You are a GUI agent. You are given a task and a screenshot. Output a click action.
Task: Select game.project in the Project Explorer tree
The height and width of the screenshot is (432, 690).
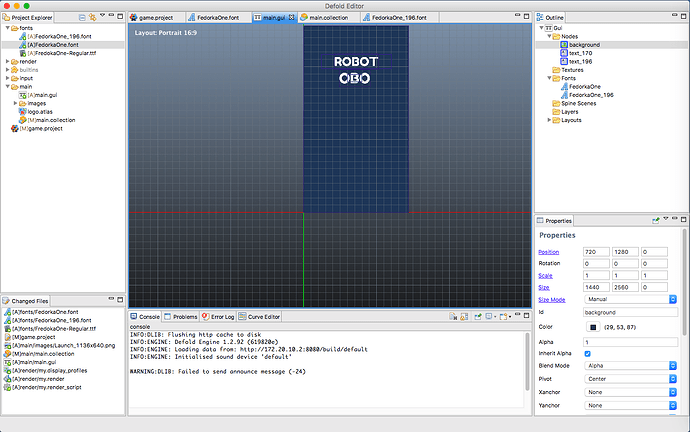(x=41, y=129)
